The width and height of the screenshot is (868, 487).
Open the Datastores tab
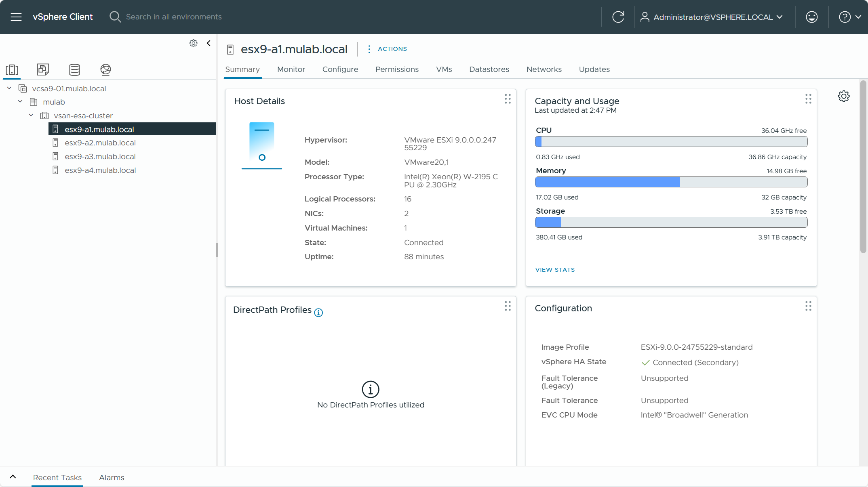pos(489,69)
